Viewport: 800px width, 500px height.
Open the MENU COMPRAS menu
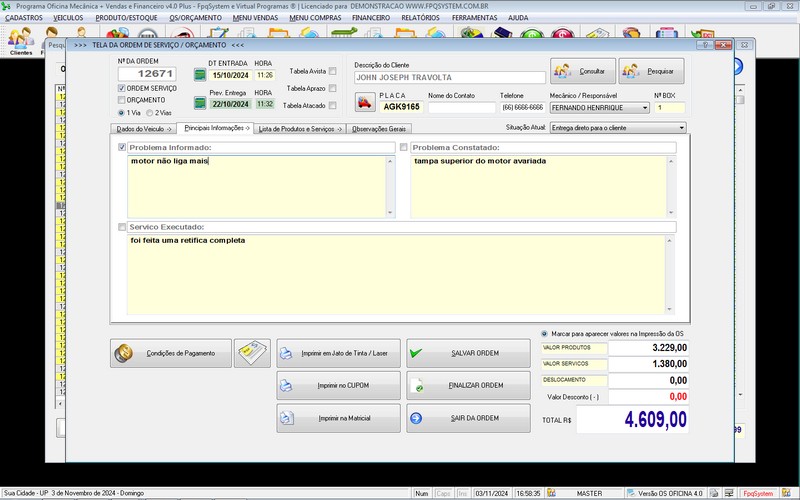(315, 18)
